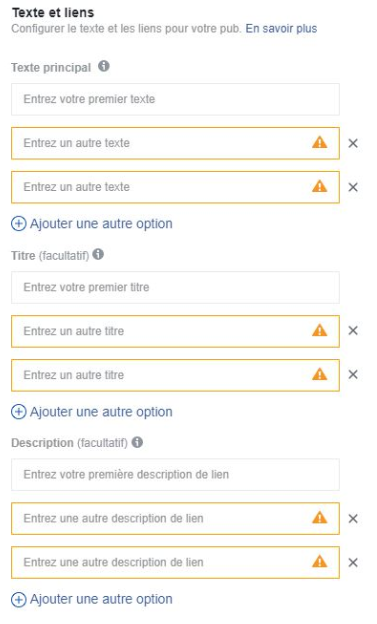377x624 pixels.
Task: Click the info icon beside Texte principal
Action: (x=104, y=66)
